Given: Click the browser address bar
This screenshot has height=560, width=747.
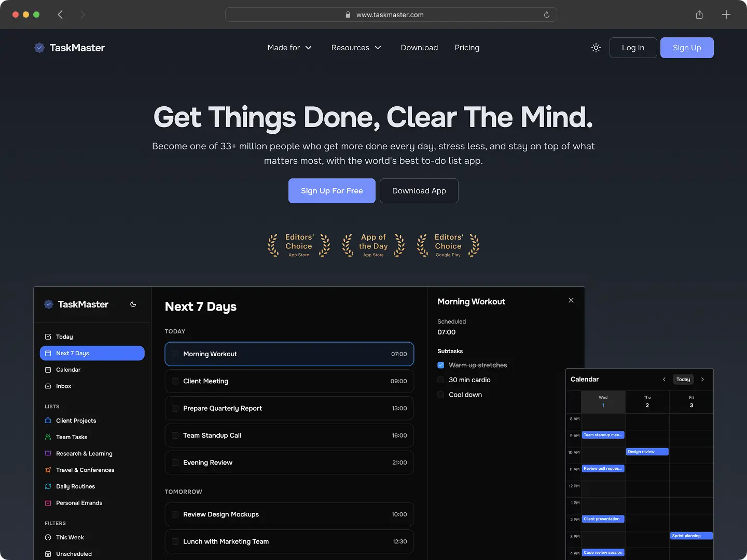Looking at the screenshot, I should [x=390, y=15].
